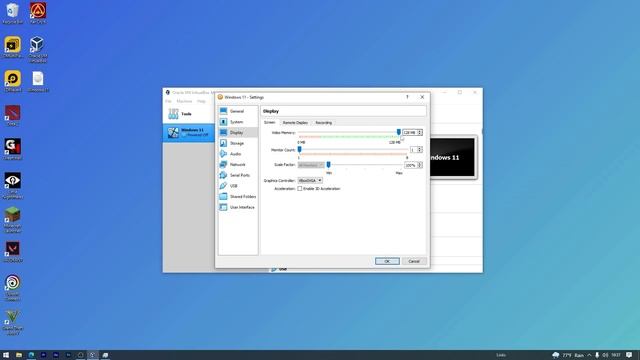Screen dimensions: 640x360
Task: Click the Scale Factor percentage field
Action: click(x=411, y=165)
